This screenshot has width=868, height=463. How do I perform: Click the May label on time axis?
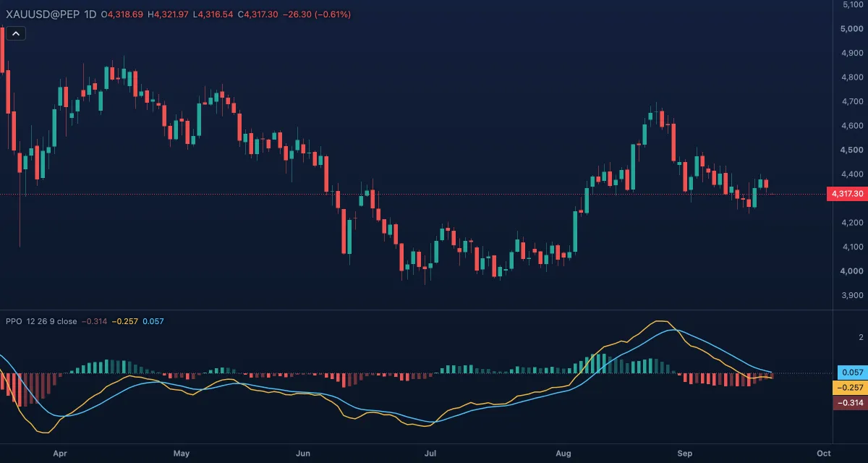(x=182, y=454)
